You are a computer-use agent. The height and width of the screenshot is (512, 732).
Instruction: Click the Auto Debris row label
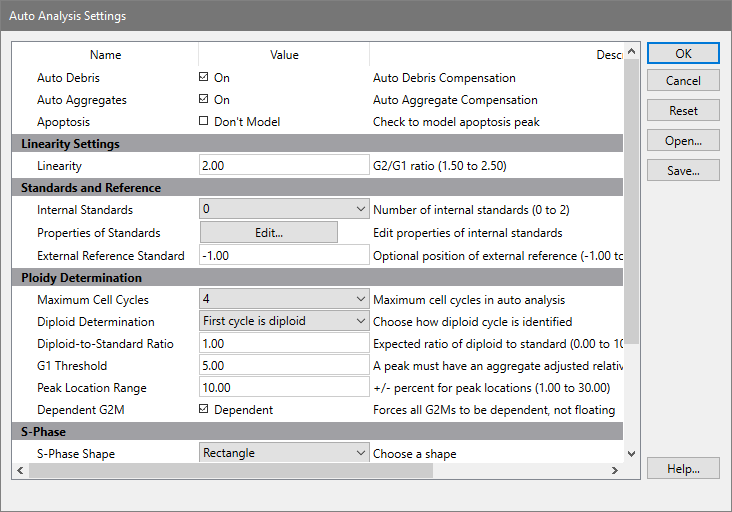click(68, 77)
